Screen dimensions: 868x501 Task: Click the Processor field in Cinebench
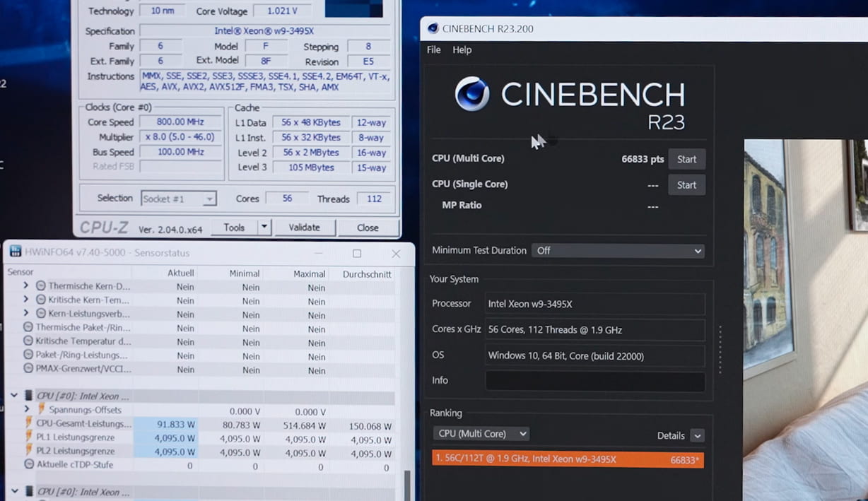595,304
